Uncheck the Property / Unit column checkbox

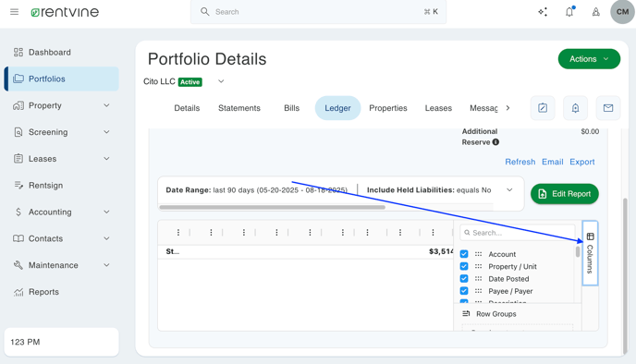click(x=464, y=266)
